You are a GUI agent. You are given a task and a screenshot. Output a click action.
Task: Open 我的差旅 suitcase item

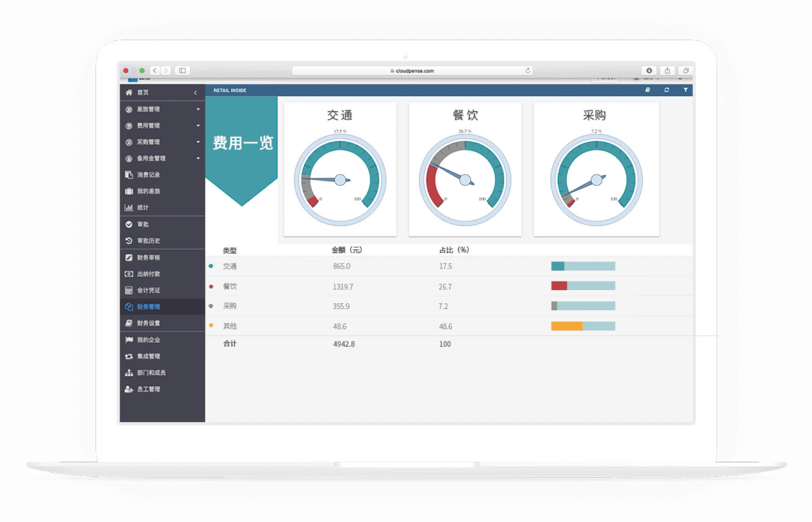tap(162, 191)
